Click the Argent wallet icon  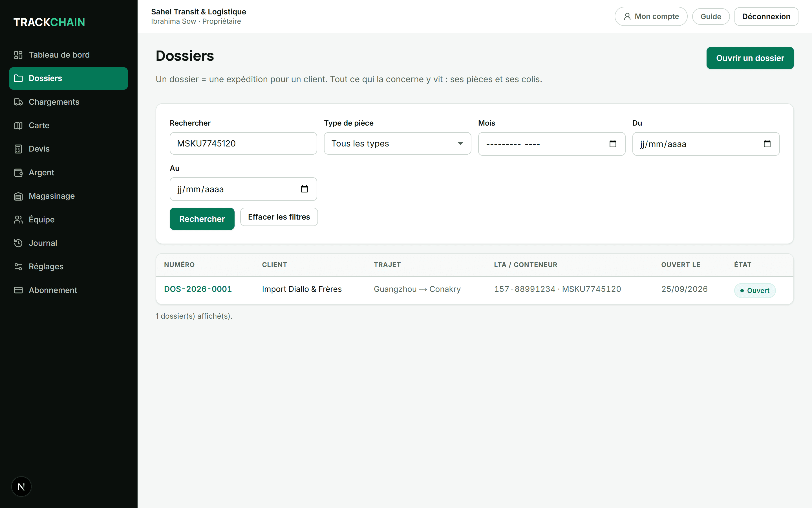point(18,172)
